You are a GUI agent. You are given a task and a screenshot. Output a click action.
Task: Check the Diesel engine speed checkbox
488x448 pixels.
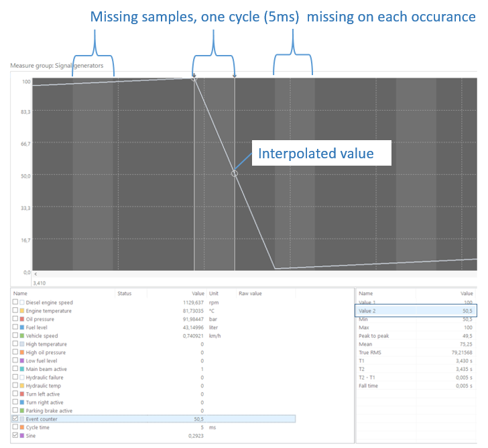15,302
